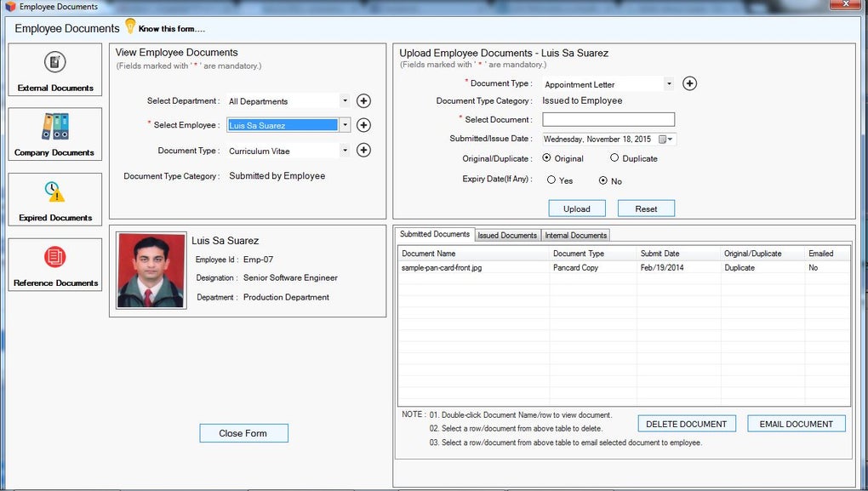Expand the Select Employee dropdown arrow
This screenshot has width=868, height=491.
[x=345, y=125]
